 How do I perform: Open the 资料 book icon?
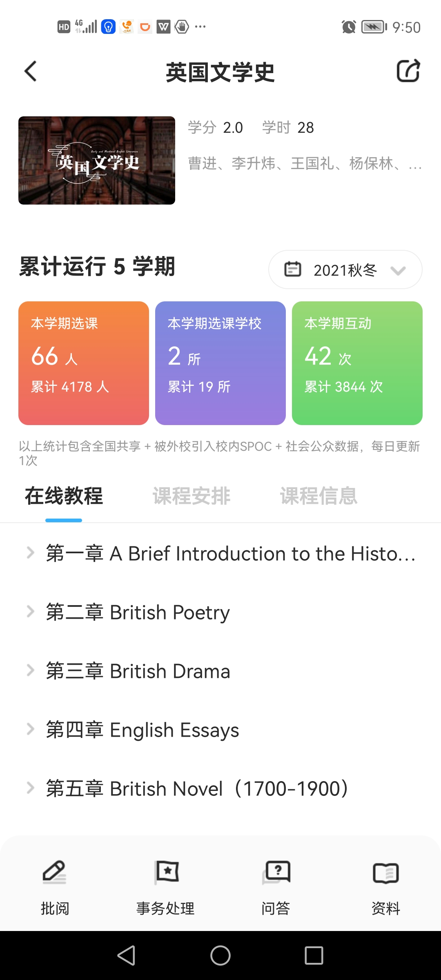pos(385,873)
